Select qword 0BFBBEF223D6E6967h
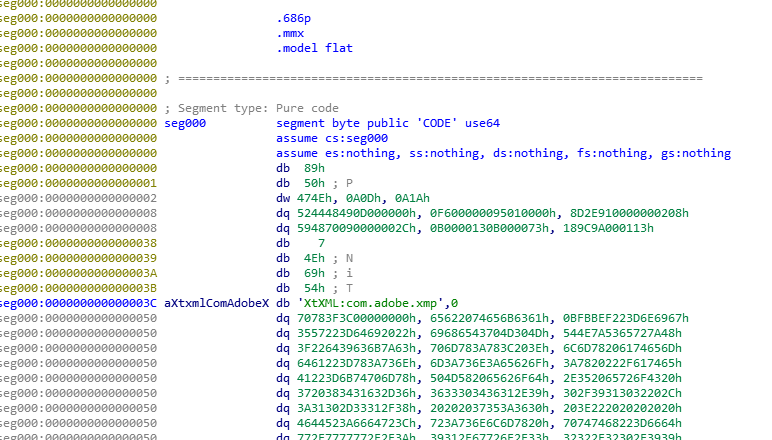 pos(626,318)
